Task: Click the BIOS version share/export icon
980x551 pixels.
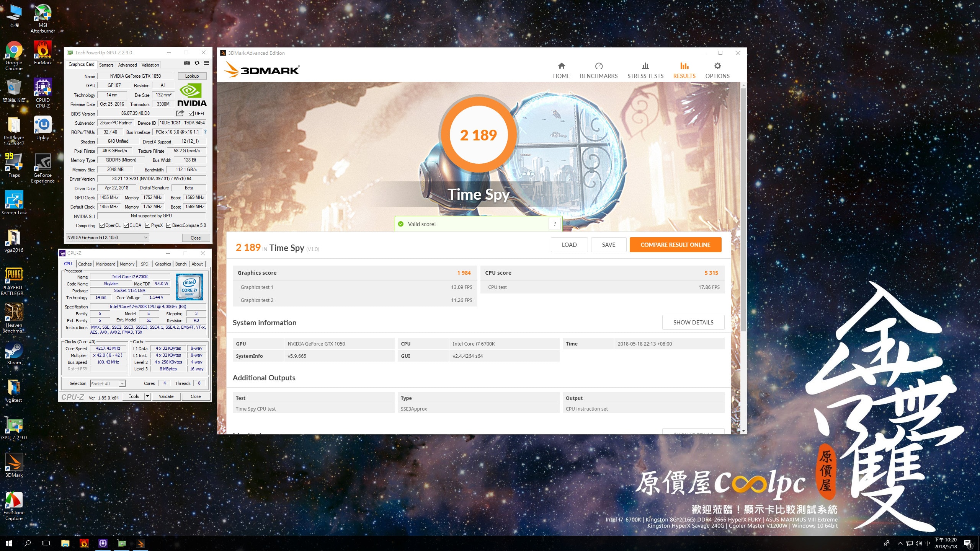Action: pos(180,113)
